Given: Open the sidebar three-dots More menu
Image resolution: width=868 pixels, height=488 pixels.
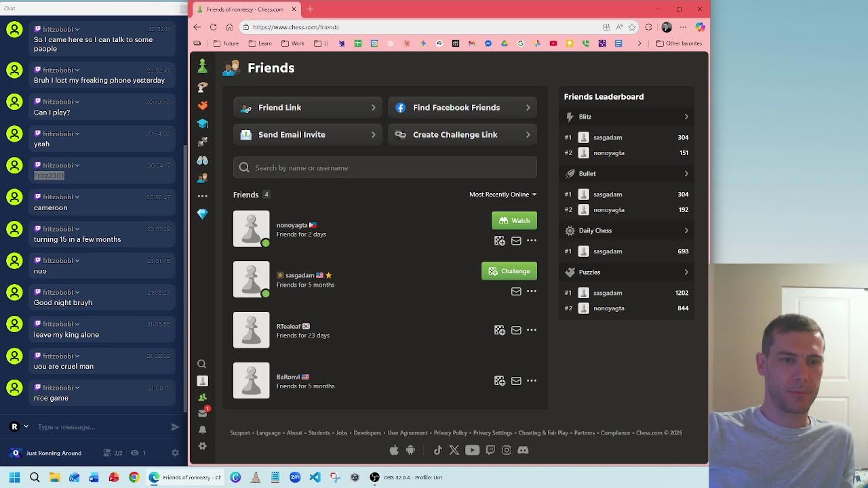Looking at the screenshot, I should (202, 196).
